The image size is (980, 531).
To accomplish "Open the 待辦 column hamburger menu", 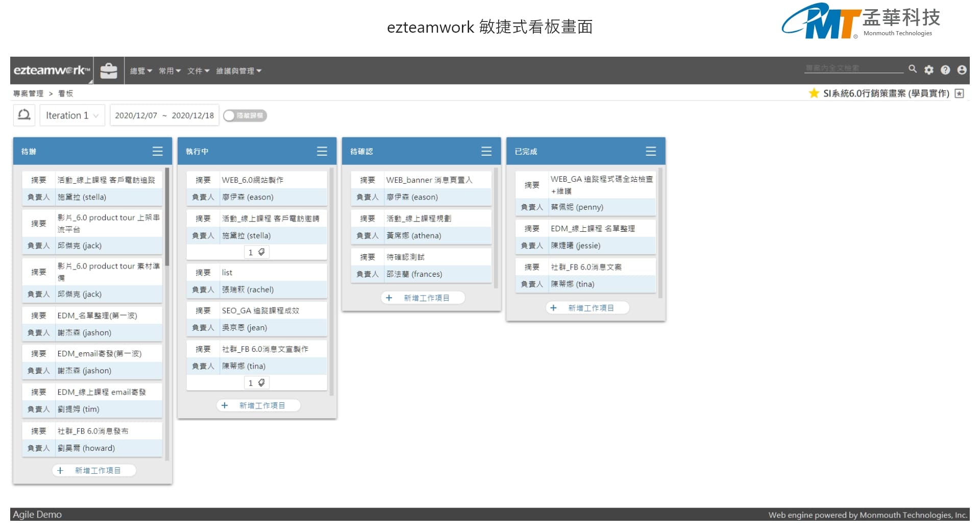I will (157, 151).
